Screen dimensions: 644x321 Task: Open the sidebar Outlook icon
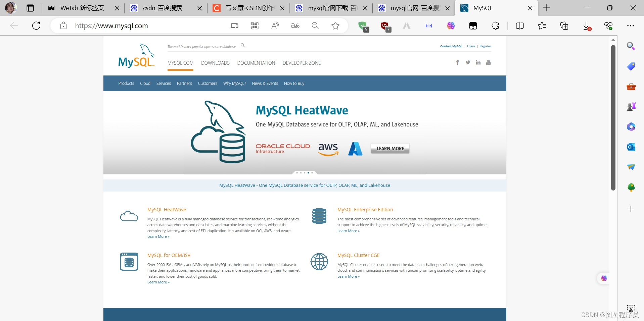point(631,147)
